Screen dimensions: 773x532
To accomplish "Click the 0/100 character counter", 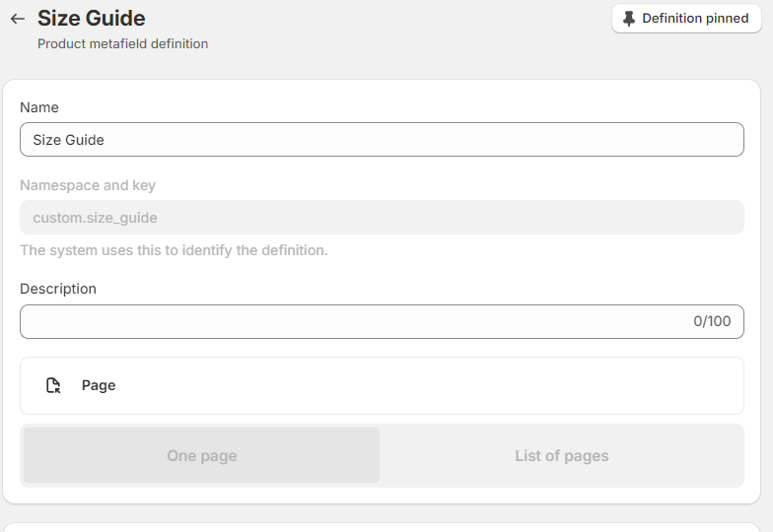I will click(712, 321).
